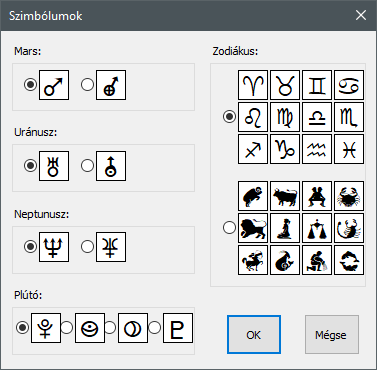The image size is (377, 370).
Task: Click the Virgo glyph tile
Action: click(x=285, y=117)
